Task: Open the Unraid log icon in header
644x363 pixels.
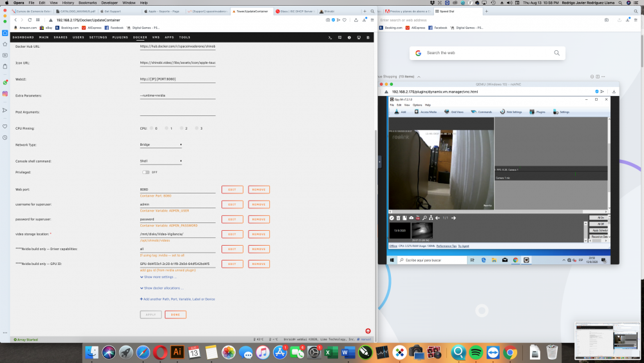Action: 368,37
